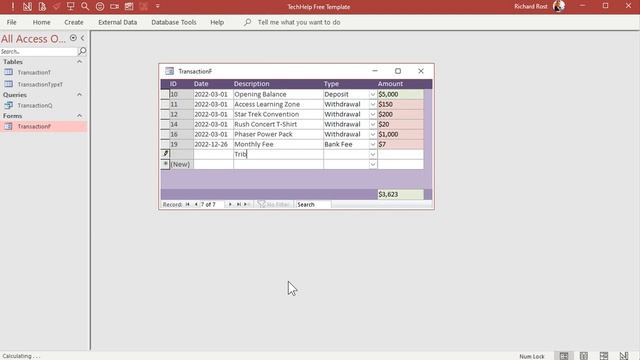
Task: Click the TransactionF window form icon
Action: 169,71
